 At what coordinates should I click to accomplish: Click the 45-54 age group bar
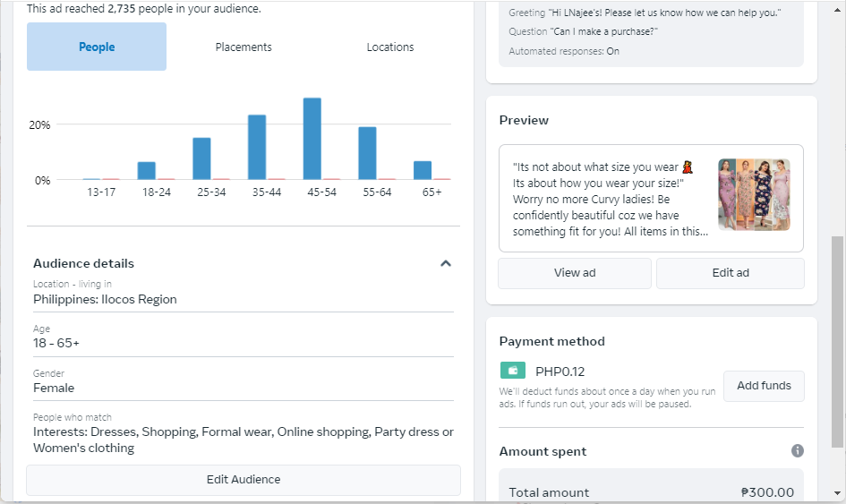312,139
